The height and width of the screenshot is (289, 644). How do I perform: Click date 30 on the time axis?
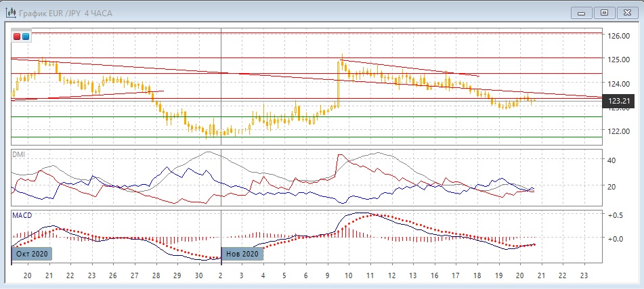198,275
